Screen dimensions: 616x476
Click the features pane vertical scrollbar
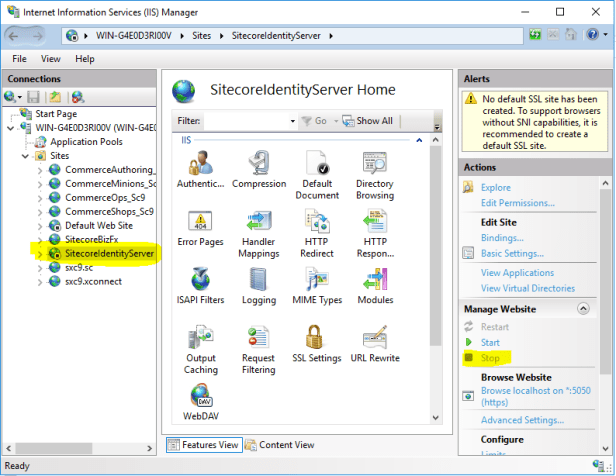point(436,270)
